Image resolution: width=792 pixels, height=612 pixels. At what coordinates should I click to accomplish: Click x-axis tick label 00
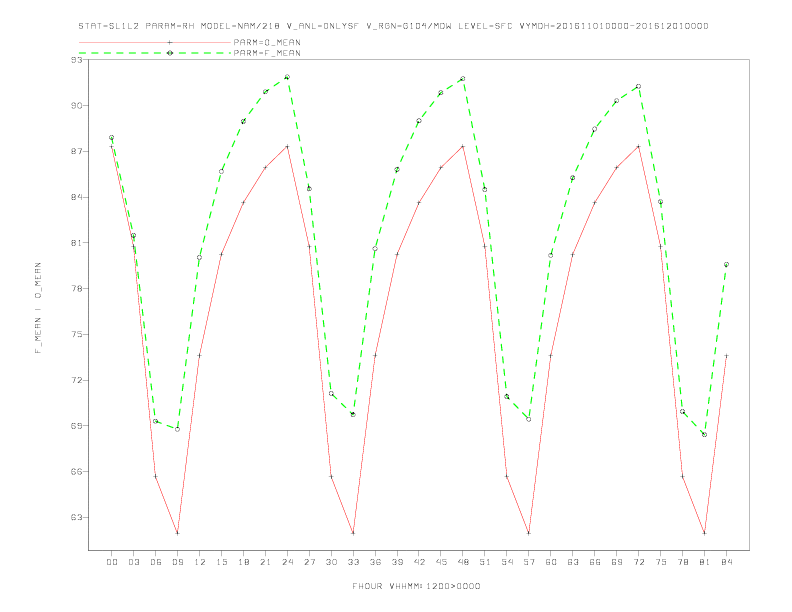point(112,562)
